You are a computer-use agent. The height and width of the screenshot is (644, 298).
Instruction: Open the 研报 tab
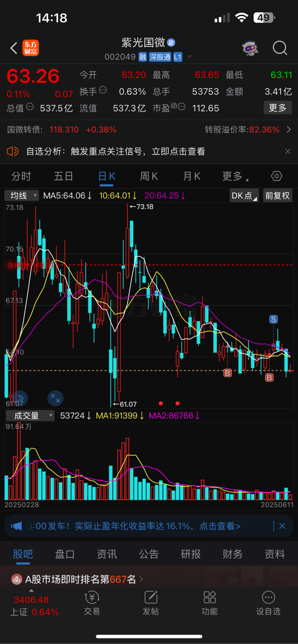[191, 554]
